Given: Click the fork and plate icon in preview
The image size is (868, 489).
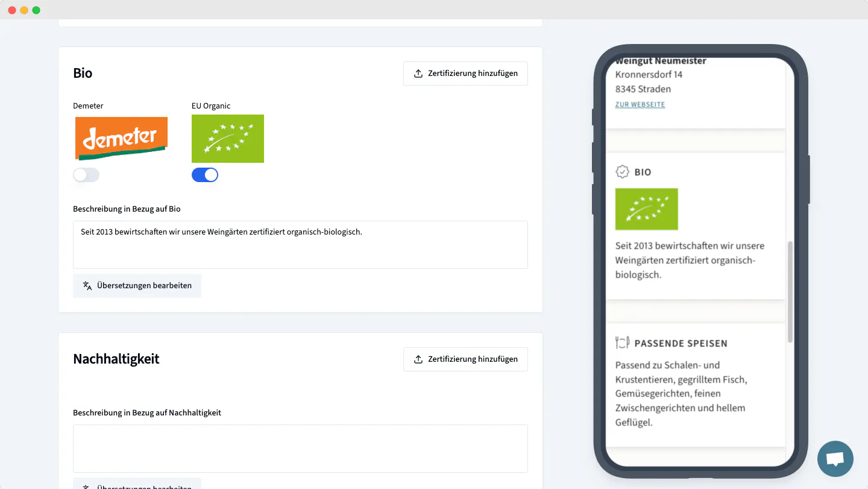Looking at the screenshot, I should point(622,343).
